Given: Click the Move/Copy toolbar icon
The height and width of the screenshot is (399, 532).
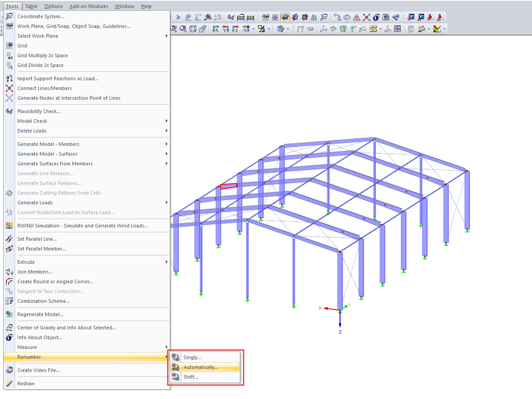Looking at the screenshot, I should pos(337,17).
